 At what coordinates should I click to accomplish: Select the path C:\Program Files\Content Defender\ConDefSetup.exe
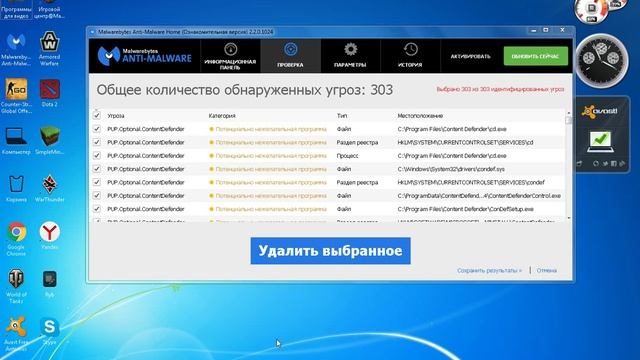point(465,209)
